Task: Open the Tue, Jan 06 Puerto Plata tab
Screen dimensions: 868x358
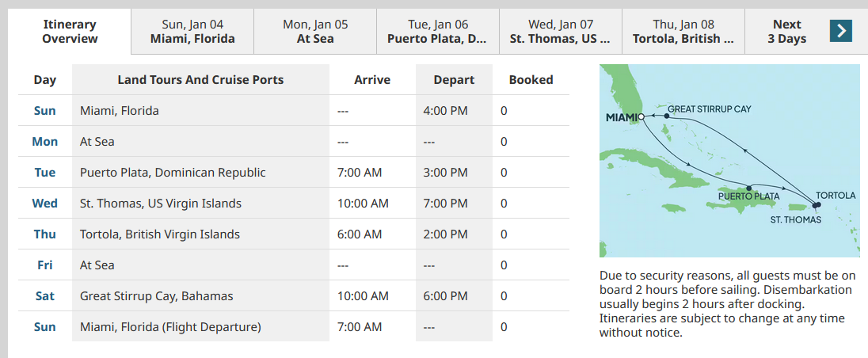Action: coord(437,32)
